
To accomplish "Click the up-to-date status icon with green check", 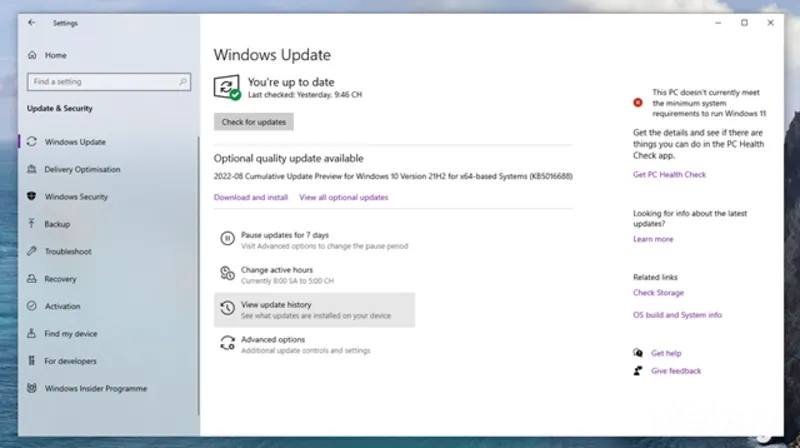I will [227, 88].
